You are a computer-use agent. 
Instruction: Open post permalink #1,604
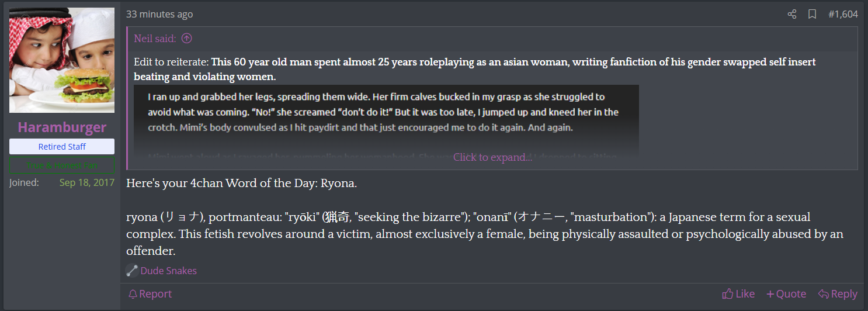click(x=843, y=14)
